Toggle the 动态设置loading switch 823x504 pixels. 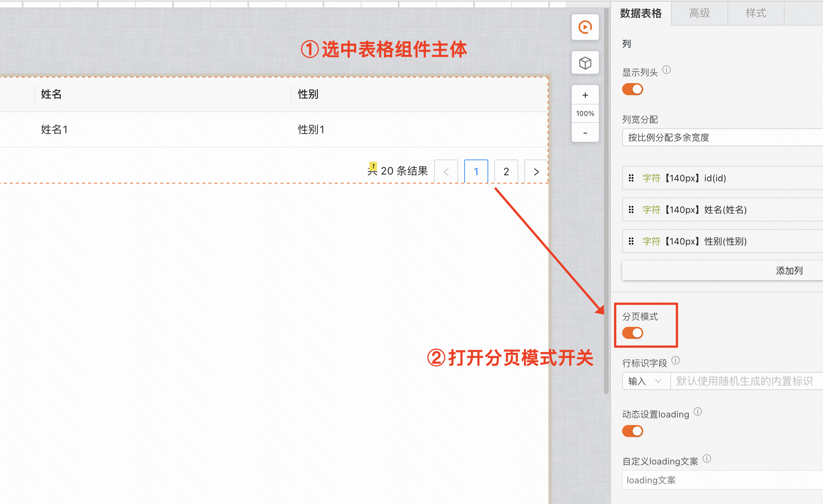pyautogui.click(x=633, y=431)
